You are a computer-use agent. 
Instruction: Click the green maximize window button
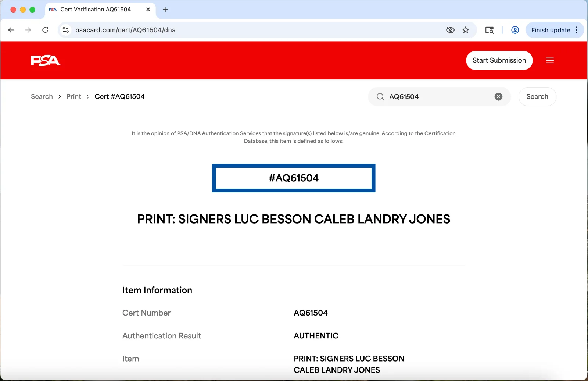[32, 10]
